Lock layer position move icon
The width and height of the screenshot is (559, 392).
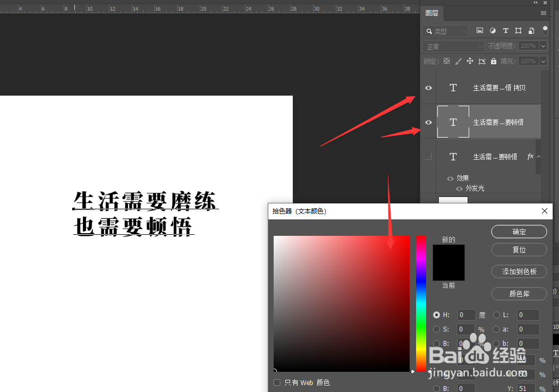(470, 61)
